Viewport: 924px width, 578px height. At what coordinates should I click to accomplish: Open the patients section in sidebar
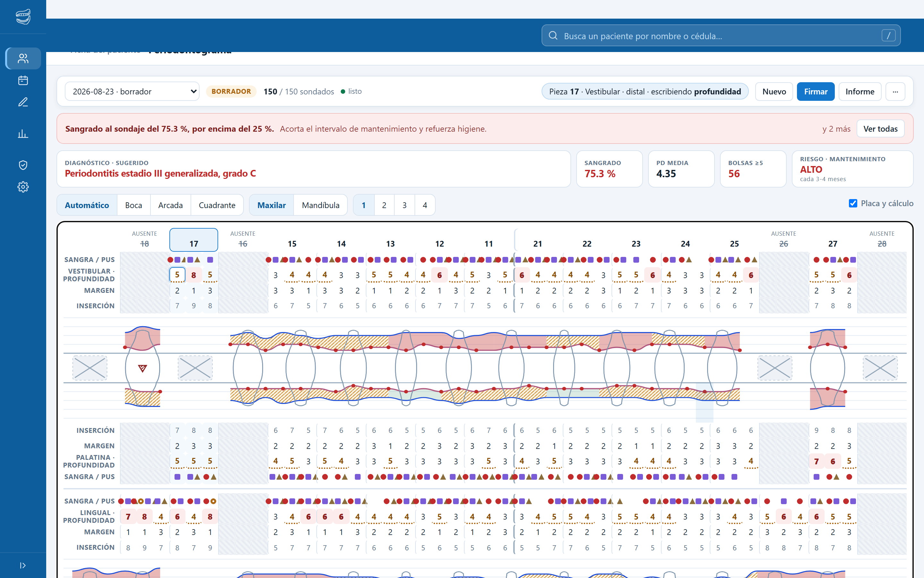click(23, 58)
